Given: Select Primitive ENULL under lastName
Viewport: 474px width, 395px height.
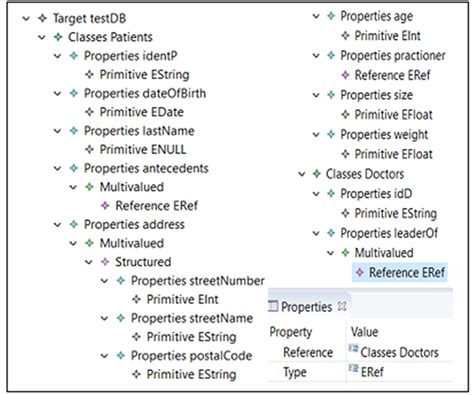Looking at the screenshot, I should tap(143, 149).
